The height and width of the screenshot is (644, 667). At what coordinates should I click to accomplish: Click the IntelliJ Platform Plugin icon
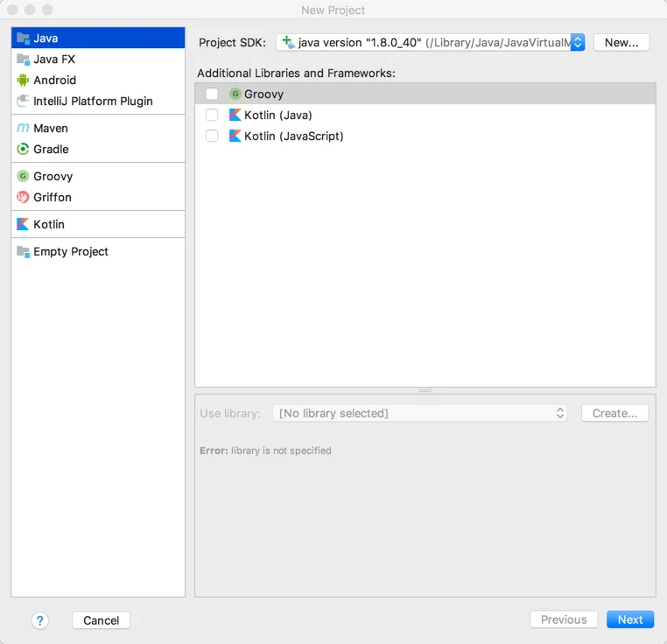[x=23, y=101]
